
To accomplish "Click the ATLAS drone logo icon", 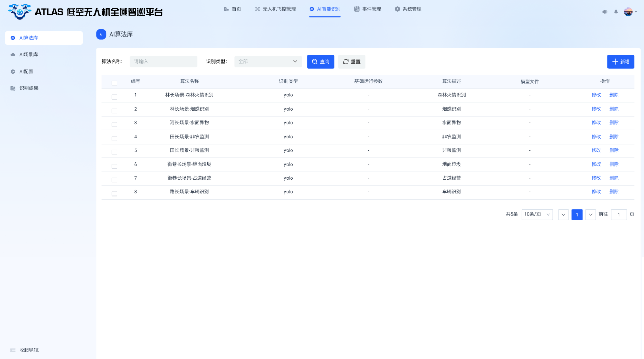I will tap(20, 11).
